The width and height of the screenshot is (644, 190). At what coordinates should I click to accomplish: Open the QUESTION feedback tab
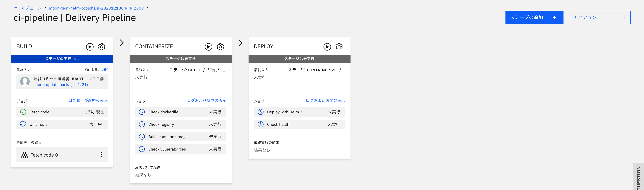(x=639, y=177)
